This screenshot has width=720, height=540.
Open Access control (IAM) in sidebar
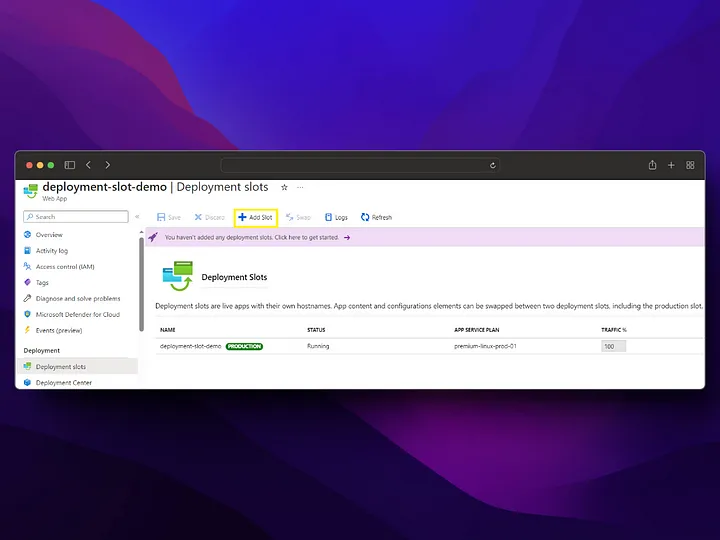(x=65, y=267)
